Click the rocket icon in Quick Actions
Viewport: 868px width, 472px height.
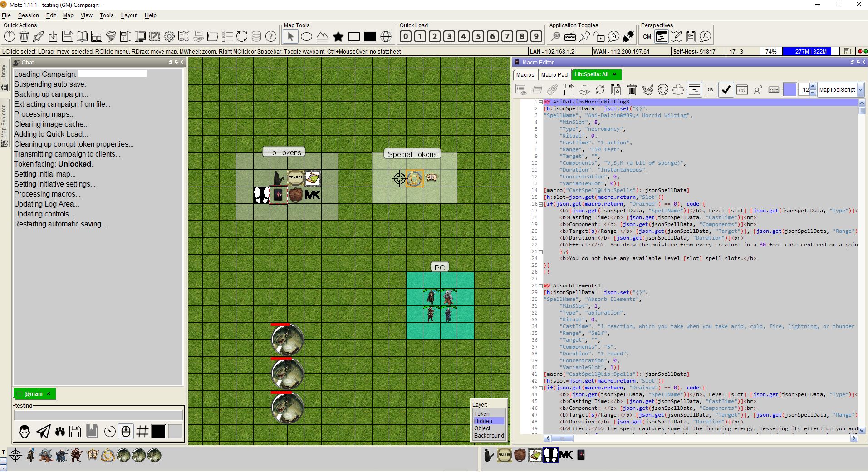point(39,36)
